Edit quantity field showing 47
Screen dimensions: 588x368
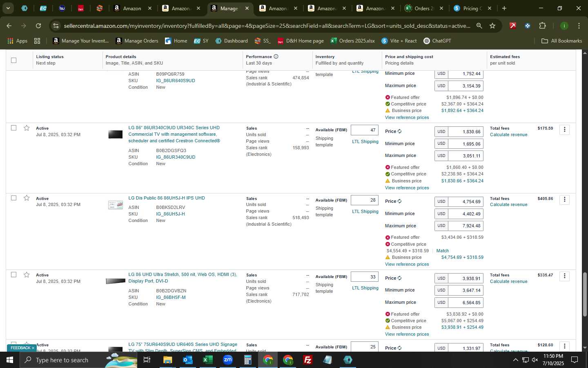[x=365, y=130]
